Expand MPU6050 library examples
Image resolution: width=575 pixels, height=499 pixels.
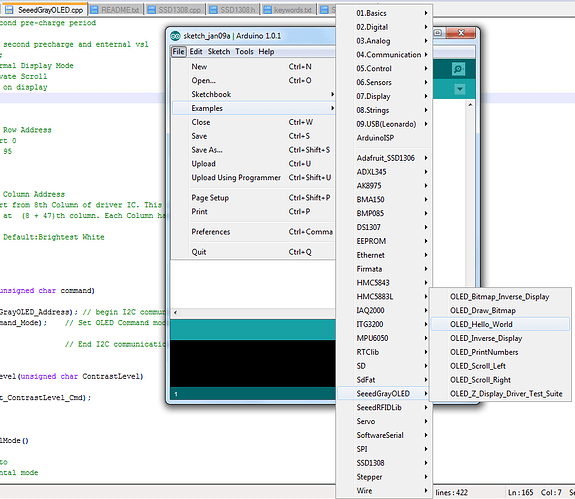click(384, 338)
